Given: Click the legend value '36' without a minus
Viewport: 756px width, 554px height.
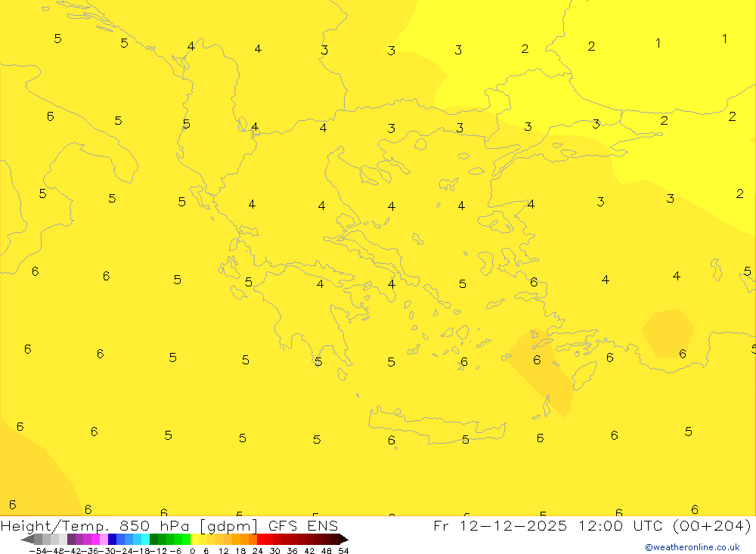Looking at the screenshot, I should 292,551.
